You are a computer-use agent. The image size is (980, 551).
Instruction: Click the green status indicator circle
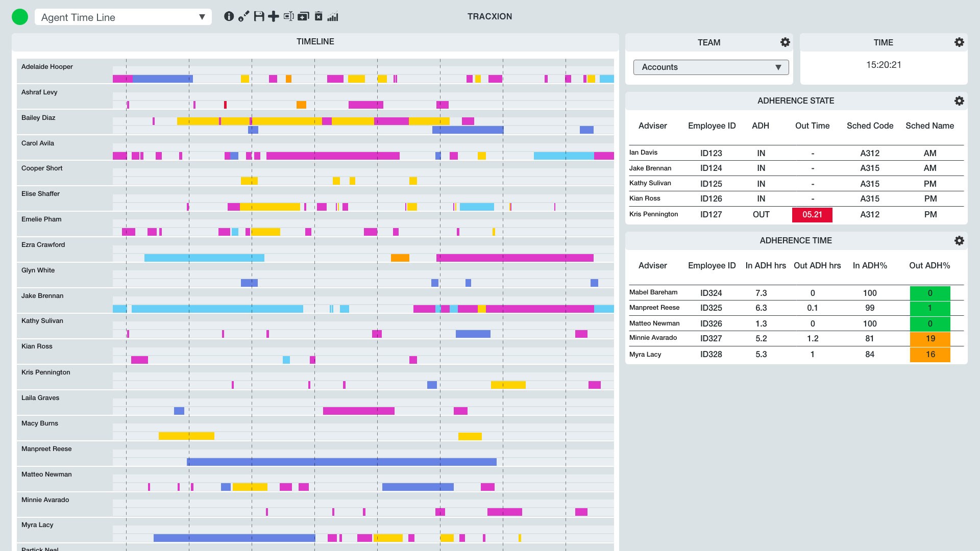[x=20, y=17]
